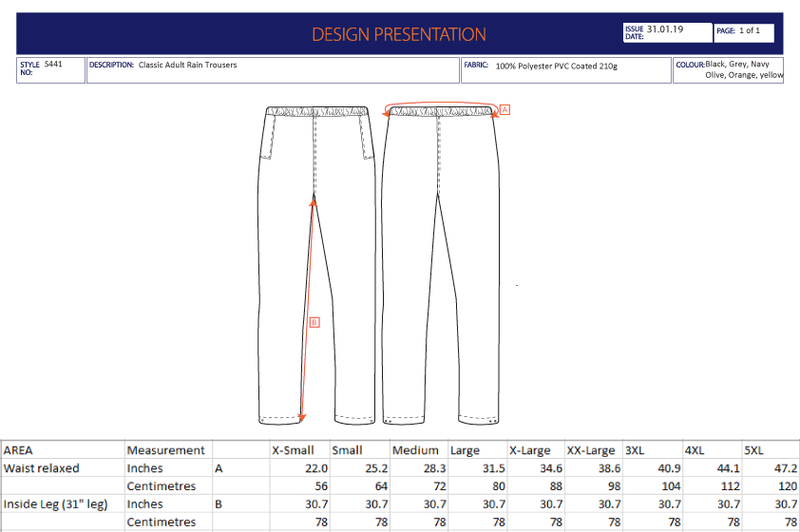The height and width of the screenshot is (532, 800).
Task: Click the waist centimetres value 98
Action: click(x=615, y=486)
